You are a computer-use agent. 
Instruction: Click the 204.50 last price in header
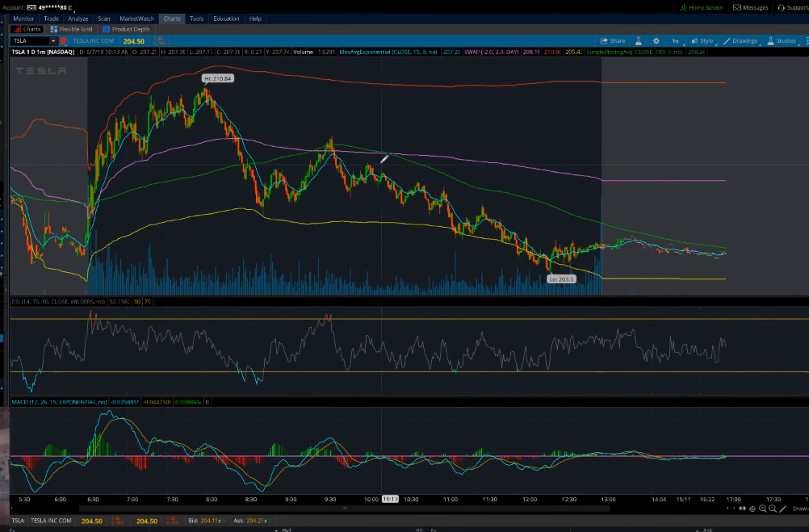click(134, 41)
